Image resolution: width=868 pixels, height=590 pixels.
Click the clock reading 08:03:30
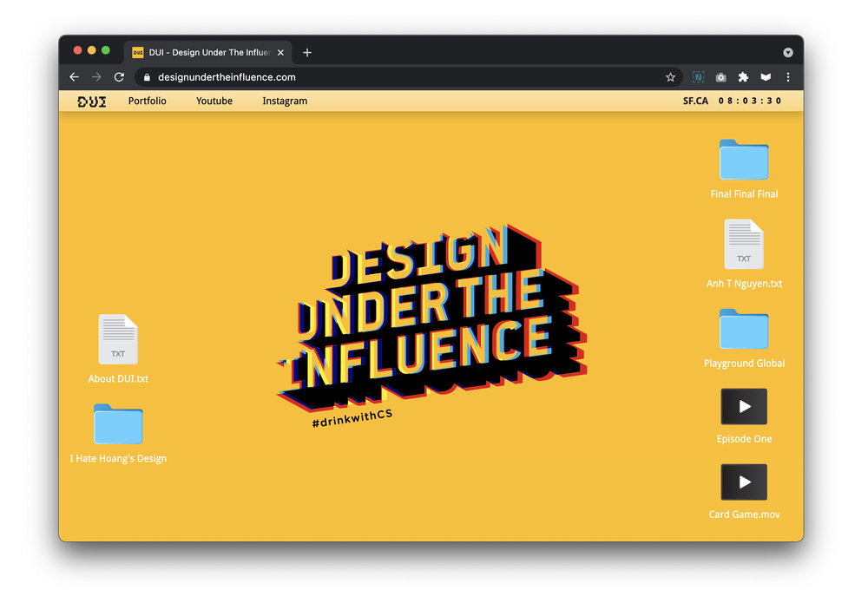750,101
